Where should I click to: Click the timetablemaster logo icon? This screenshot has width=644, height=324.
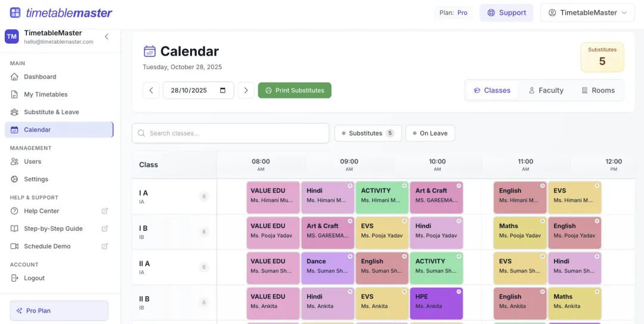[x=15, y=13]
